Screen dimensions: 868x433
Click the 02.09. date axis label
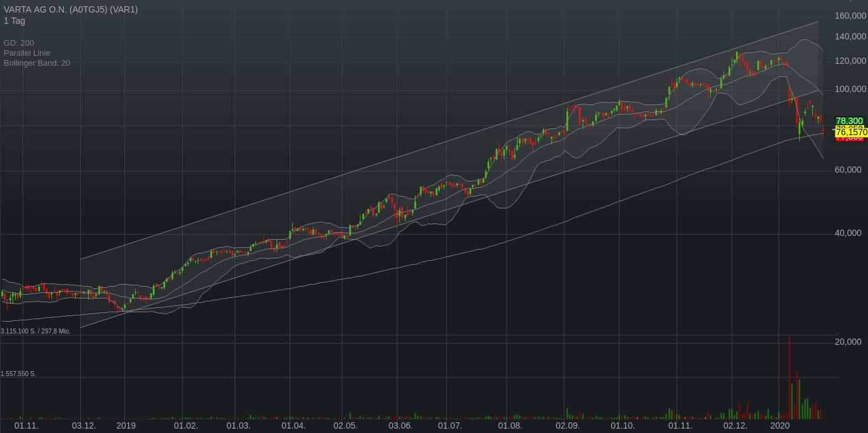click(x=568, y=425)
